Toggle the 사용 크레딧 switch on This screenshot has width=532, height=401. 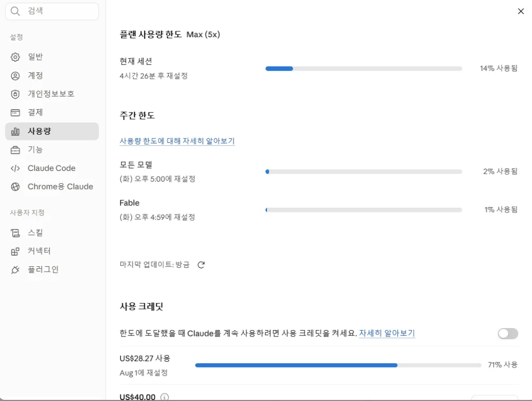508,333
